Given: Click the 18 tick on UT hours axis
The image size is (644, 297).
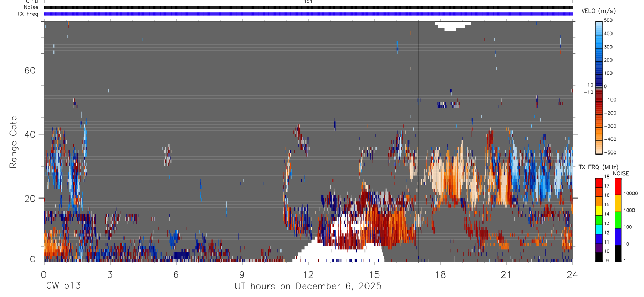Looking at the screenshot, I should (440, 274).
